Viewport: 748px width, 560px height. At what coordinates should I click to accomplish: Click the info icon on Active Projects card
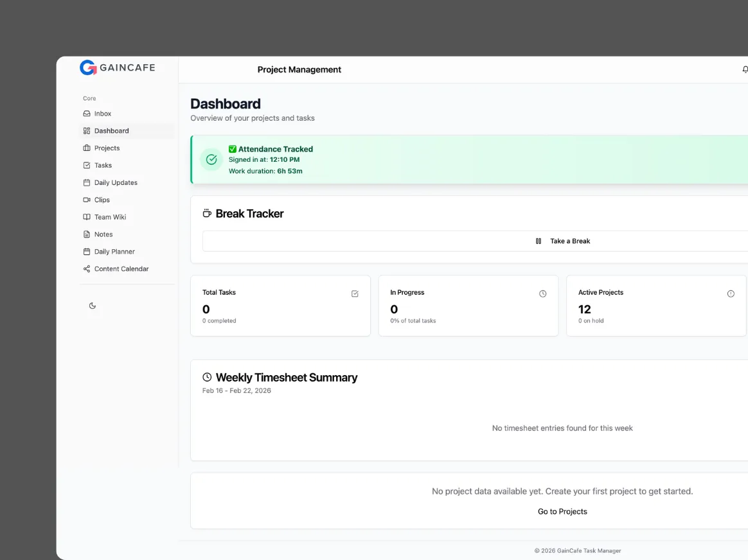[731, 293]
